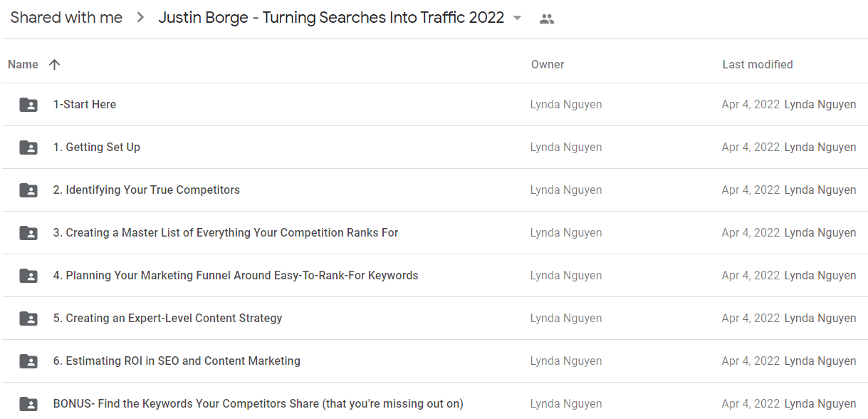This screenshot has width=868, height=419.
Task: Open the Justin Borge folder name menu
Action: pyautogui.click(x=331, y=18)
